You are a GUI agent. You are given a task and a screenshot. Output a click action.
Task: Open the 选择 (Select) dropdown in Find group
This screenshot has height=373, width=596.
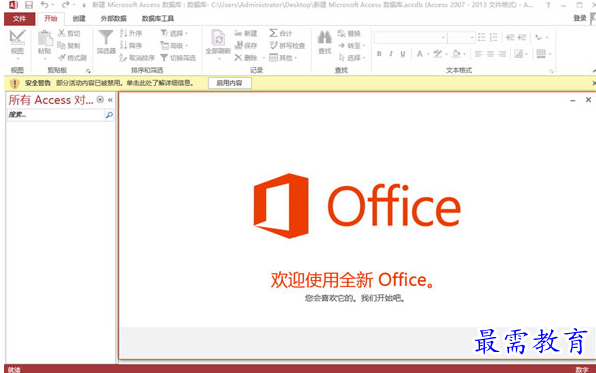[x=352, y=58]
